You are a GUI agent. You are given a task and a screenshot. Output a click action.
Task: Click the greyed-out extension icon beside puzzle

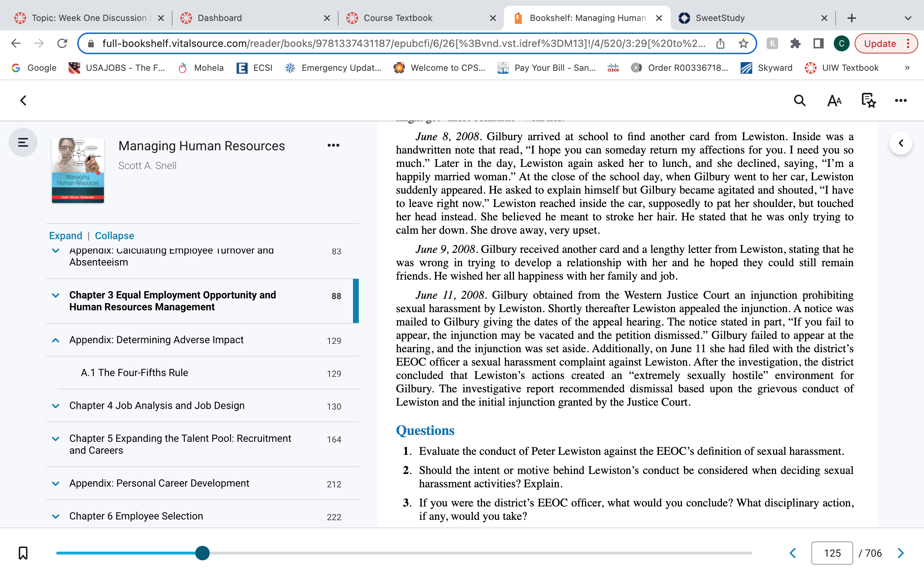(772, 44)
